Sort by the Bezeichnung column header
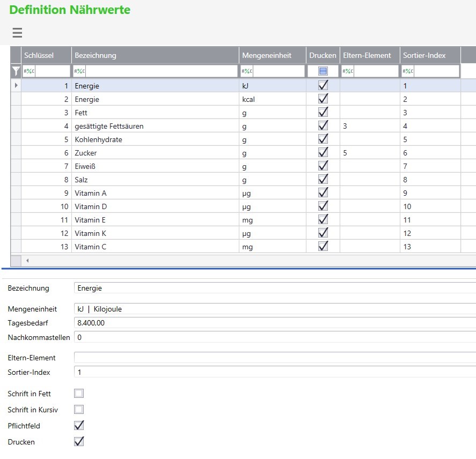Image resolution: width=476 pixels, height=459 pixels. click(x=155, y=55)
